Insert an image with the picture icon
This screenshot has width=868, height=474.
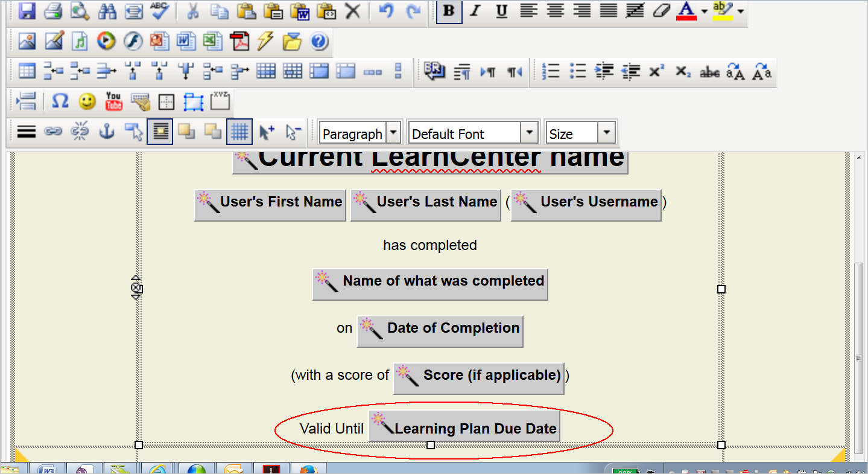pos(27,41)
